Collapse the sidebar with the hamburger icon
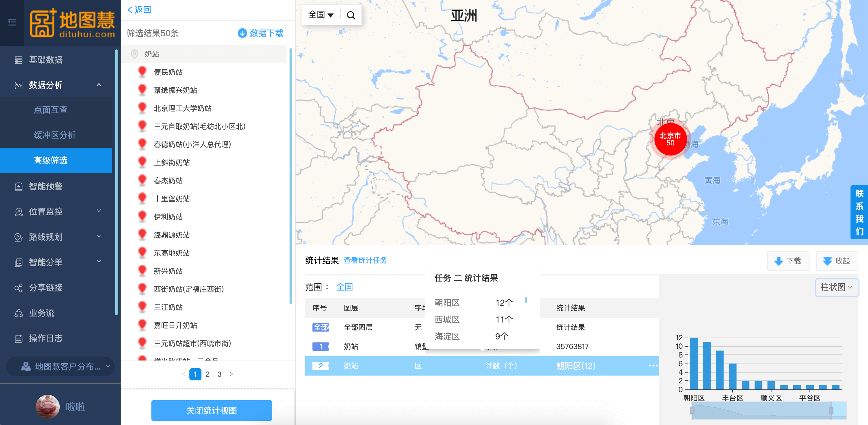 (x=12, y=22)
